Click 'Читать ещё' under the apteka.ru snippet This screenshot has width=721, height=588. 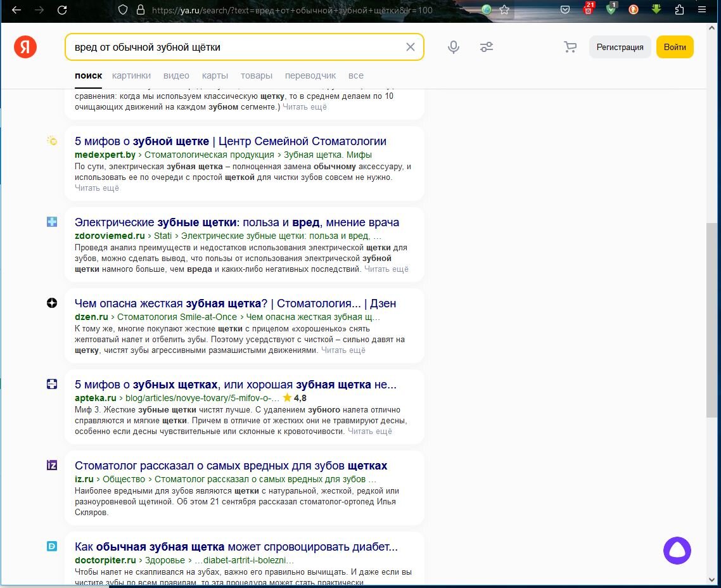tap(370, 431)
